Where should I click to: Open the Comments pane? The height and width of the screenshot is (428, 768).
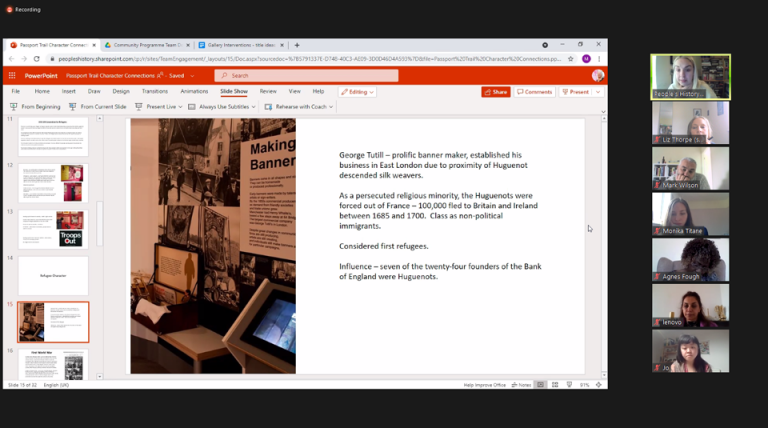pyautogui.click(x=535, y=91)
